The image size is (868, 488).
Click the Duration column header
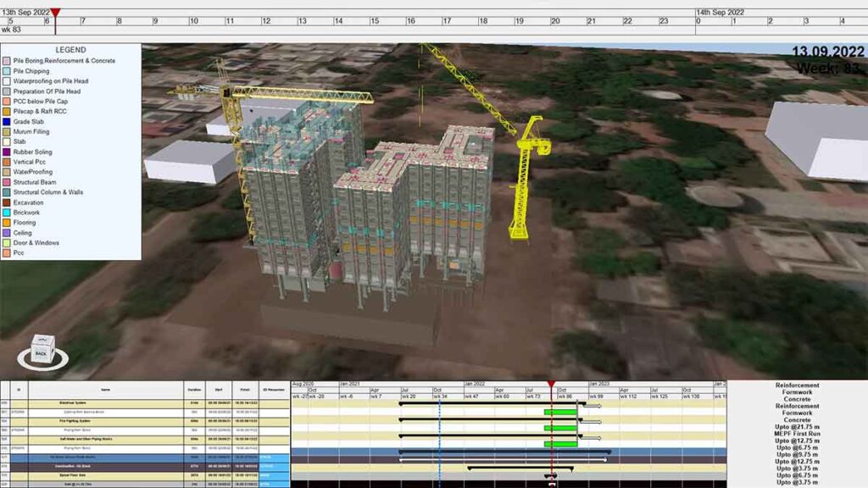click(194, 390)
